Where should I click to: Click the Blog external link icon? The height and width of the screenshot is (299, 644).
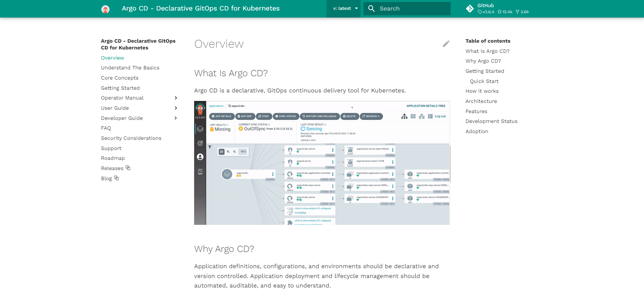[x=117, y=178]
